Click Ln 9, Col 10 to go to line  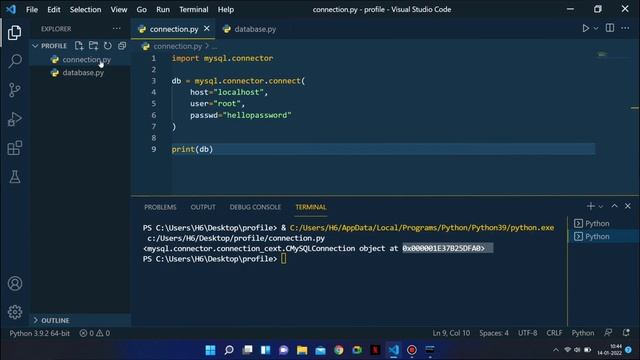[x=451, y=333]
